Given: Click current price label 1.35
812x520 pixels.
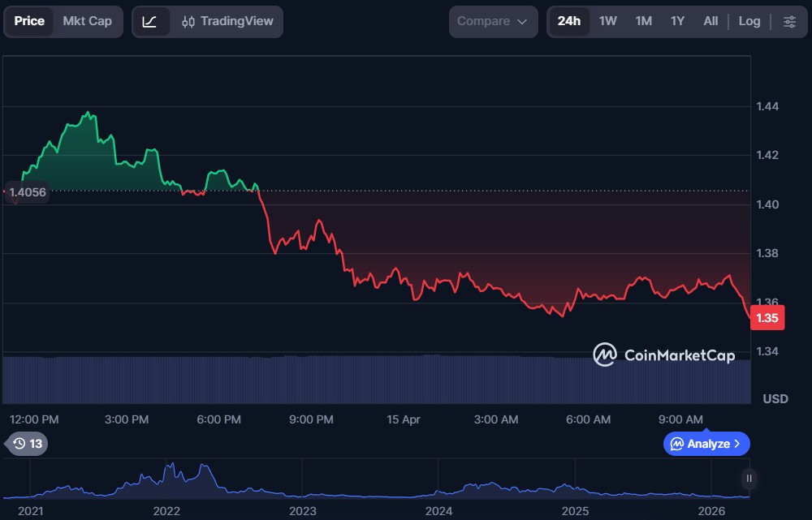Looking at the screenshot, I should [767, 318].
